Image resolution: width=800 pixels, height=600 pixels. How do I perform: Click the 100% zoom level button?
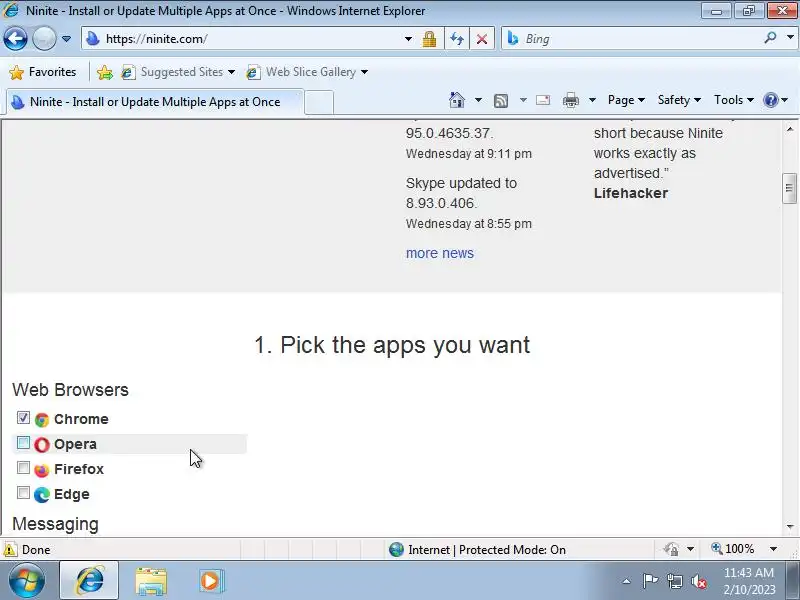(733, 549)
